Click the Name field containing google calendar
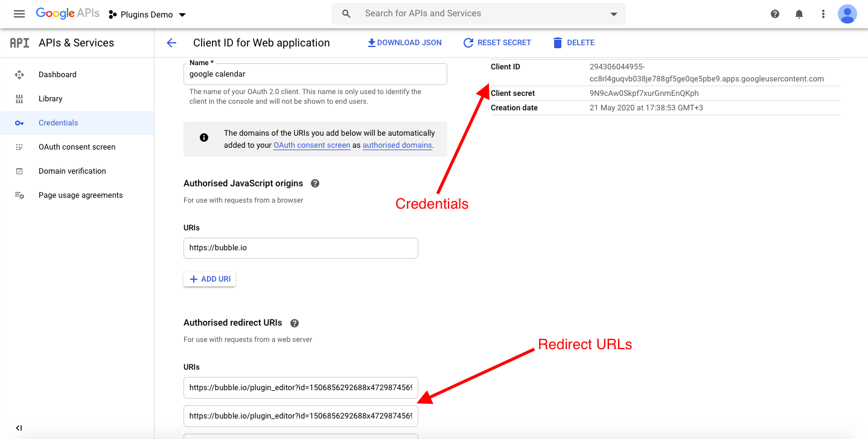This screenshot has height=439, width=868. (315, 74)
